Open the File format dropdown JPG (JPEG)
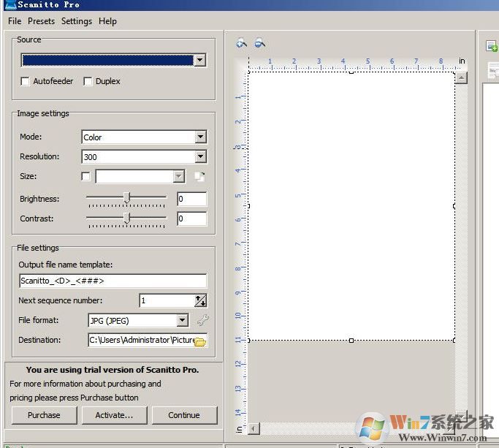This screenshot has width=499, height=448. [x=183, y=320]
